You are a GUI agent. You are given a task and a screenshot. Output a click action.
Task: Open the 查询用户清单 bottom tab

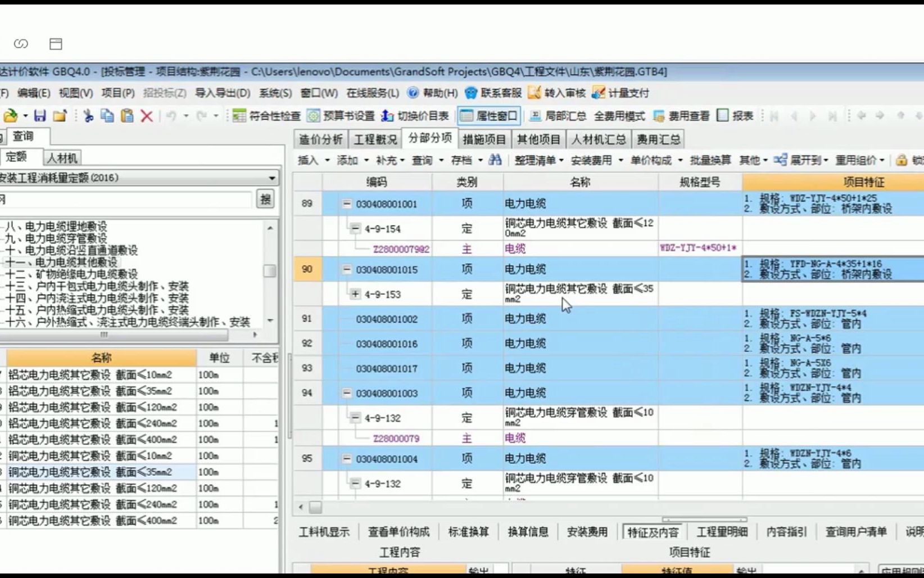[856, 532]
